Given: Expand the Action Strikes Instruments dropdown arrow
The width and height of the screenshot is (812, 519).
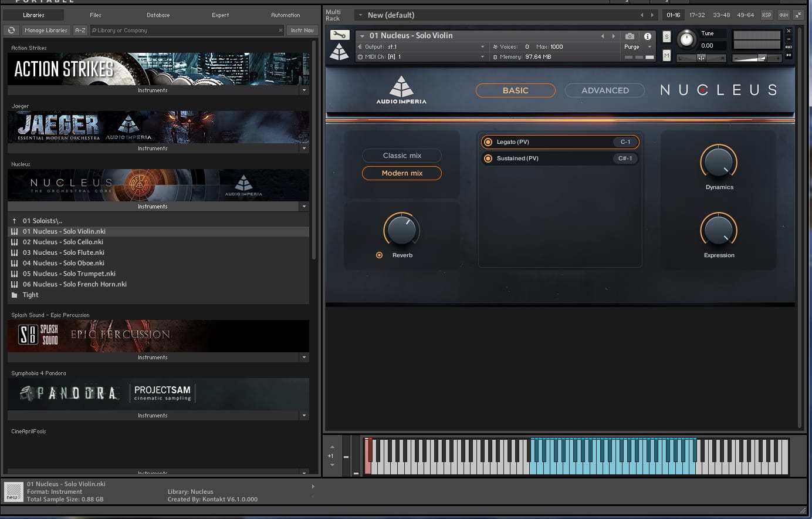Looking at the screenshot, I should click(x=304, y=90).
